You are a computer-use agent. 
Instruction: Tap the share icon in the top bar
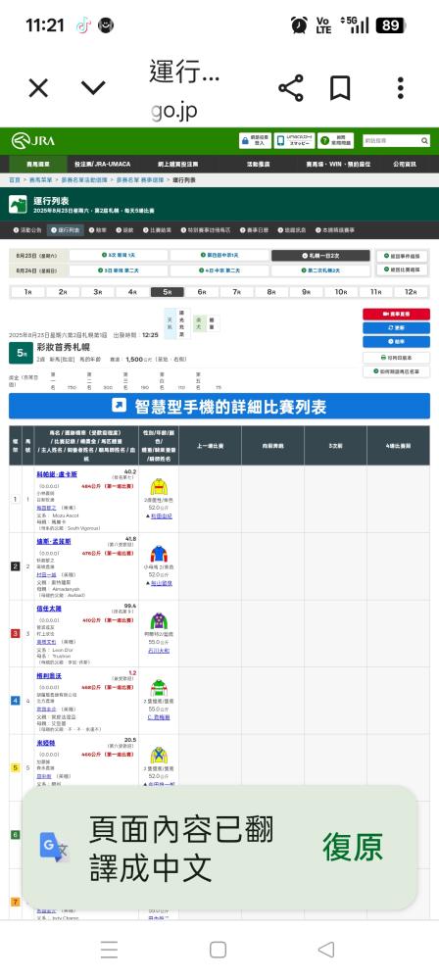[x=291, y=88]
